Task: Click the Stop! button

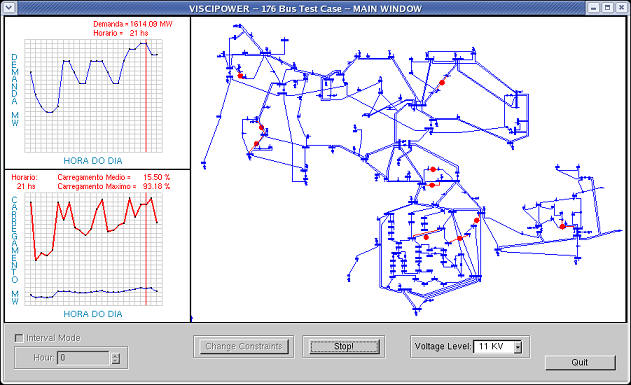Action: (344, 346)
